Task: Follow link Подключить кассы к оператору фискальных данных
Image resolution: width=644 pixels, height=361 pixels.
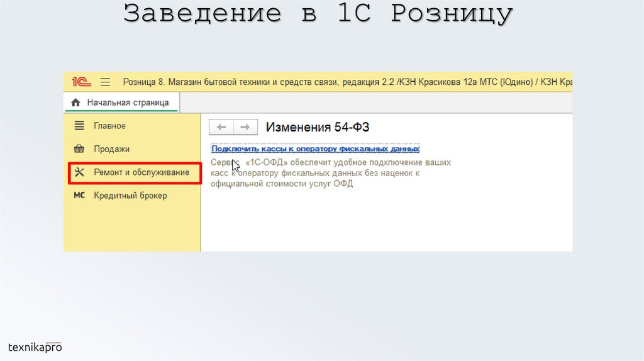Action: [316, 148]
